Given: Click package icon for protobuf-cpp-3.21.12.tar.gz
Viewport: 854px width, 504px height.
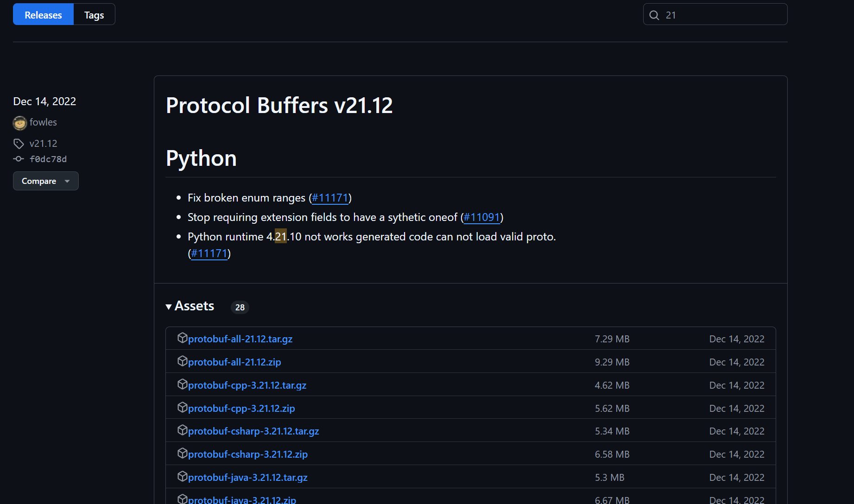Looking at the screenshot, I should tap(182, 384).
